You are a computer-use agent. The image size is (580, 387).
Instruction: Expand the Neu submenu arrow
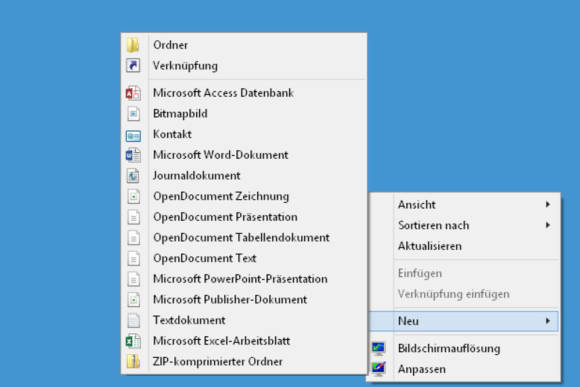click(x=548, y=321)
